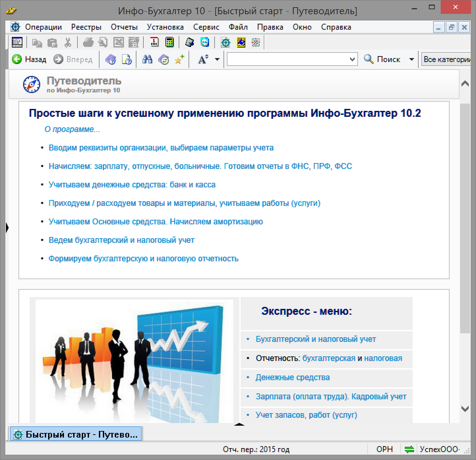The height and width of the screenshot is (460, 476).
Task: Click the grayed Copy icon
Action: coord(37,43)
